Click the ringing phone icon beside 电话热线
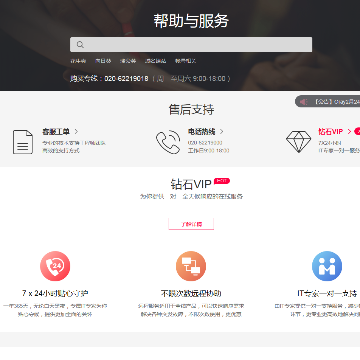 [x=168, y=142]
